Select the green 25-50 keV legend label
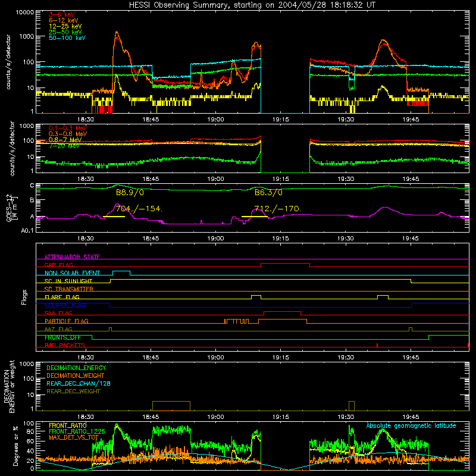The width and height of the screenshot is (476, 476). point(65,32)
